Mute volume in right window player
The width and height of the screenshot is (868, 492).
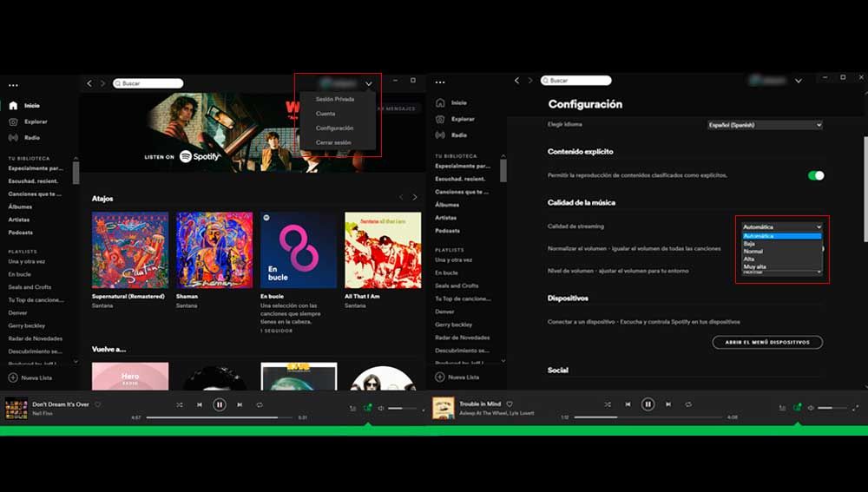pyautogui.click(x=811, y=408)
